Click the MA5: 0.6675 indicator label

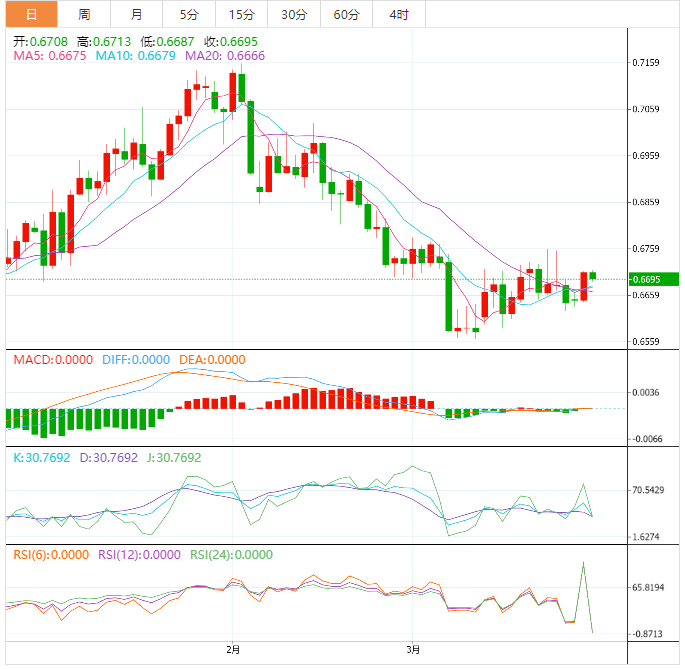click(x=50, y=55)
